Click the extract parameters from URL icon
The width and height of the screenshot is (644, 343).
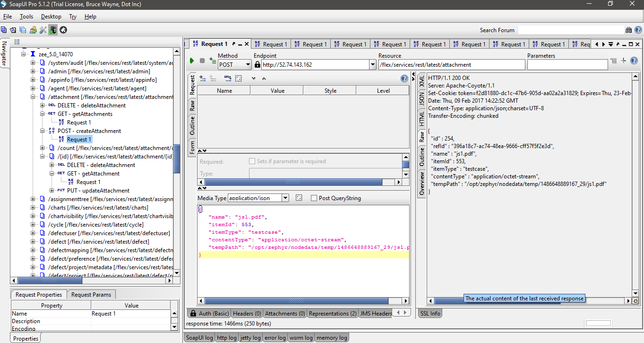point(228,78)
